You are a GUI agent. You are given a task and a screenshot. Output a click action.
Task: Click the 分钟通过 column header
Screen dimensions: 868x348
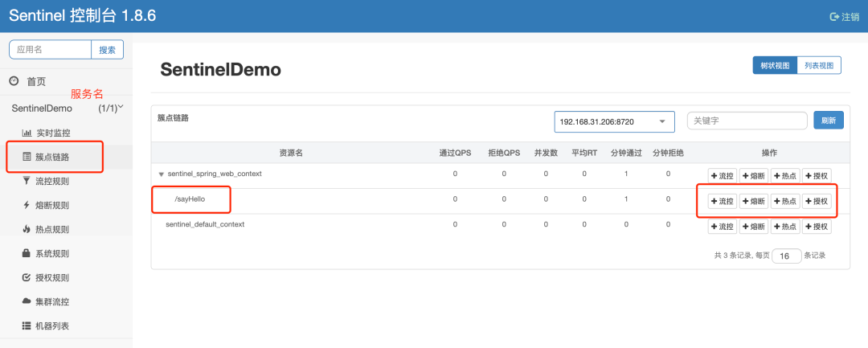click(x=626, y=154)
